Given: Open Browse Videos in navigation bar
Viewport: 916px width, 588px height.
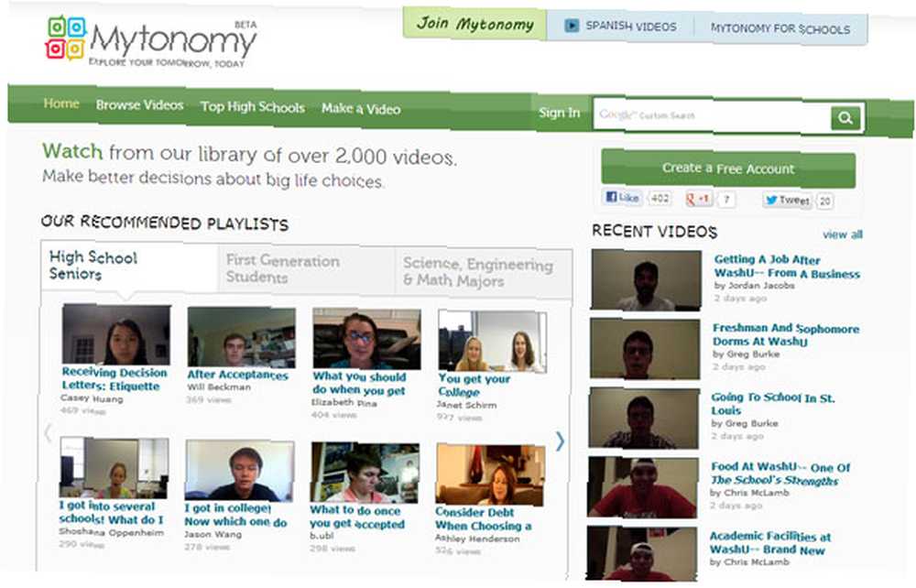Looking at the screenshot, I should pos(139,105).
